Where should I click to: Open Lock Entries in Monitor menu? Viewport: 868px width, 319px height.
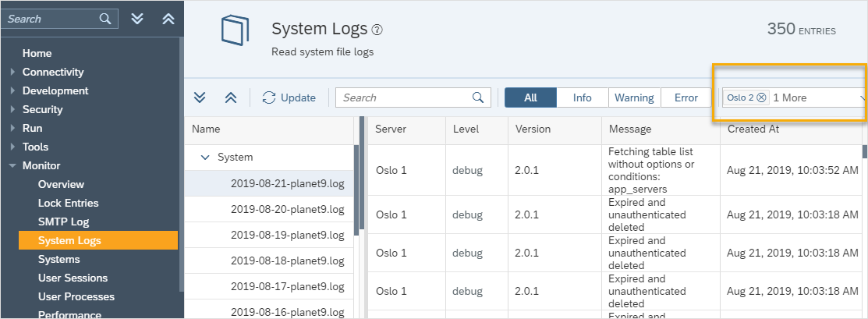(68, 203)
